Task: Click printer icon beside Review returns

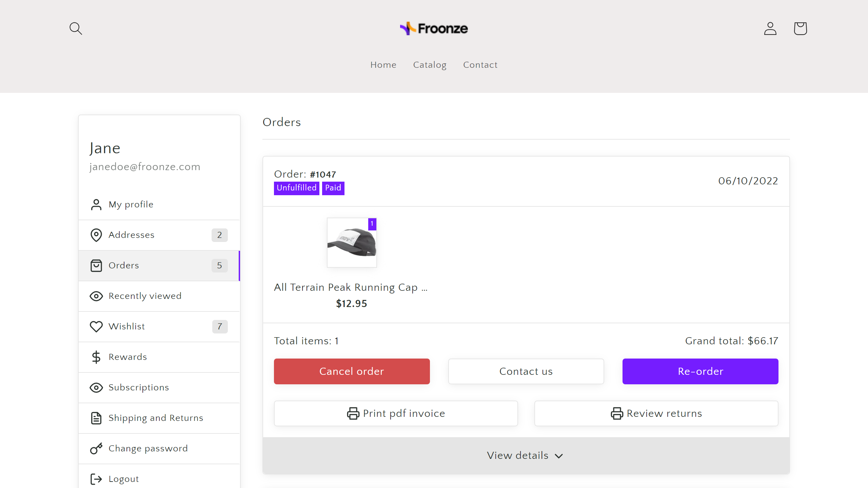Action: pos(617,413)
